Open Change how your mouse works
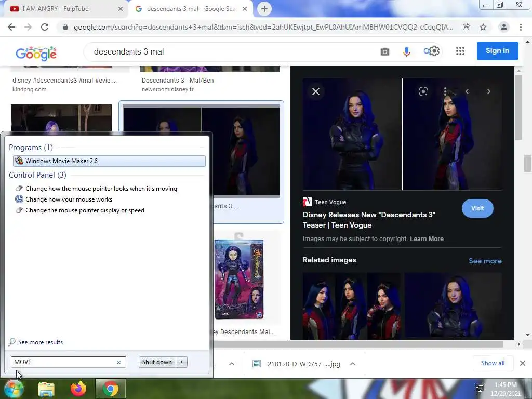532x399 pixels. click(x=69, y=199)
